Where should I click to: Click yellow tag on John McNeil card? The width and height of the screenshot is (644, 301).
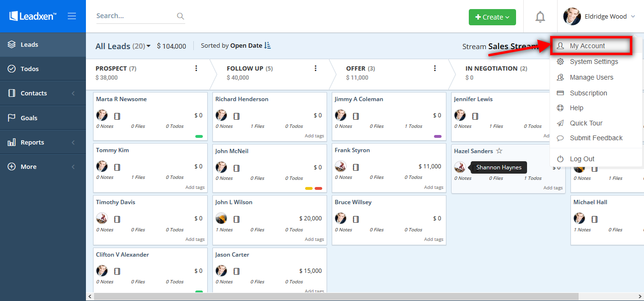click(309, 188)
